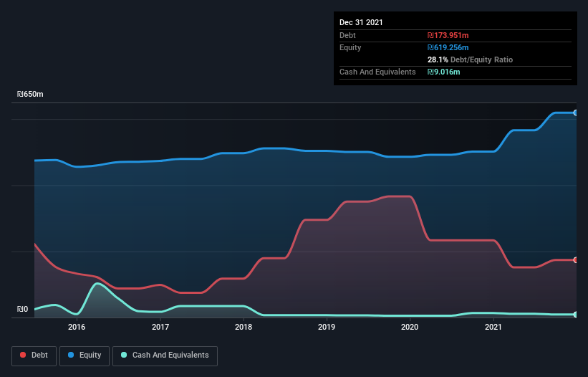Click the teal Cash legend dot
The width and height of the screenshot is (588, 377).
(124, 355)
